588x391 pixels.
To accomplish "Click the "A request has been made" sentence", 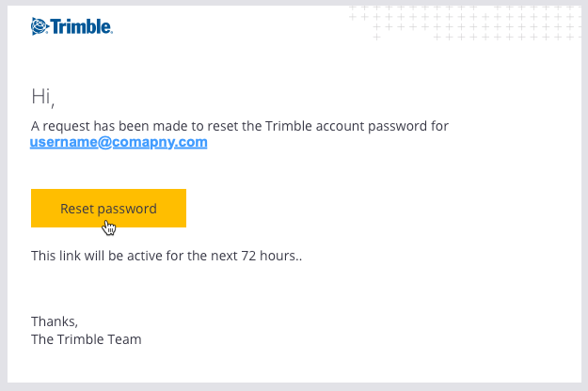I will pos(240,126).
